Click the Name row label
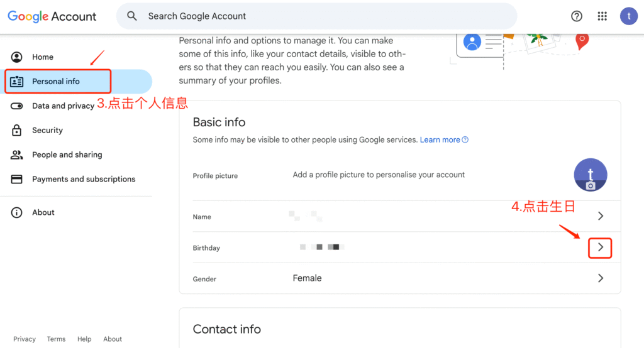This screenshot has width=644, height=348. tap(202, 217)
